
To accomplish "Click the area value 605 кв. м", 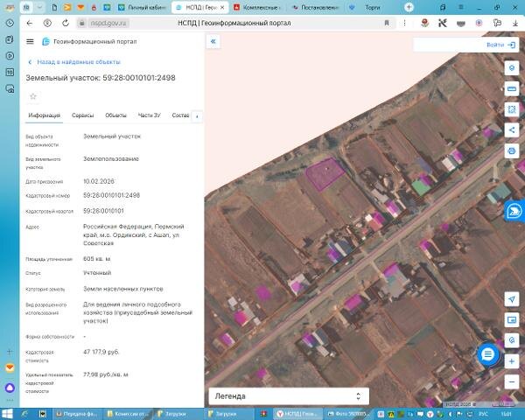I will coord(97,259).
